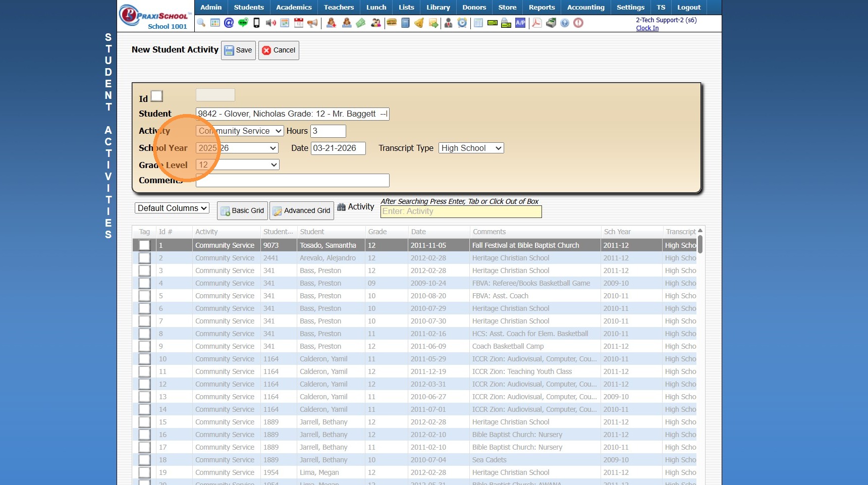Click the hamburger lunch icon
This screenshot has height=485, width=868.
(x=392, y=23)
